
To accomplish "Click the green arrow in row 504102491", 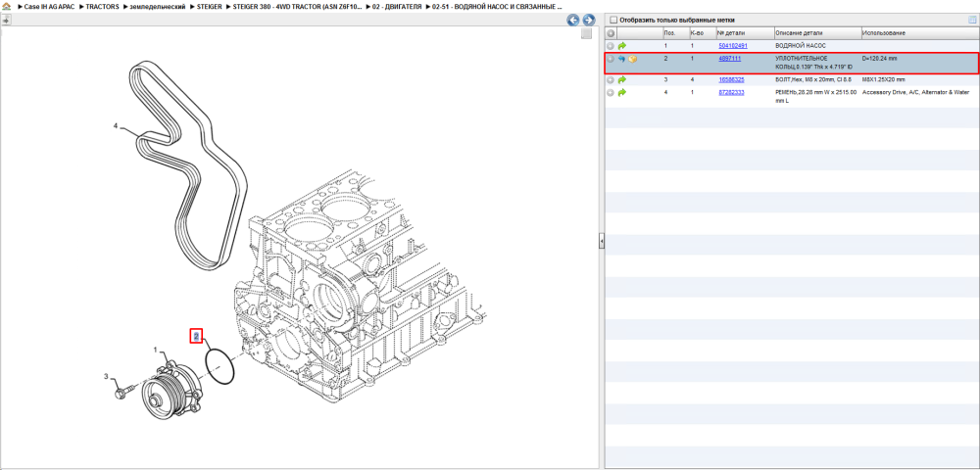I will coord(622,46).
